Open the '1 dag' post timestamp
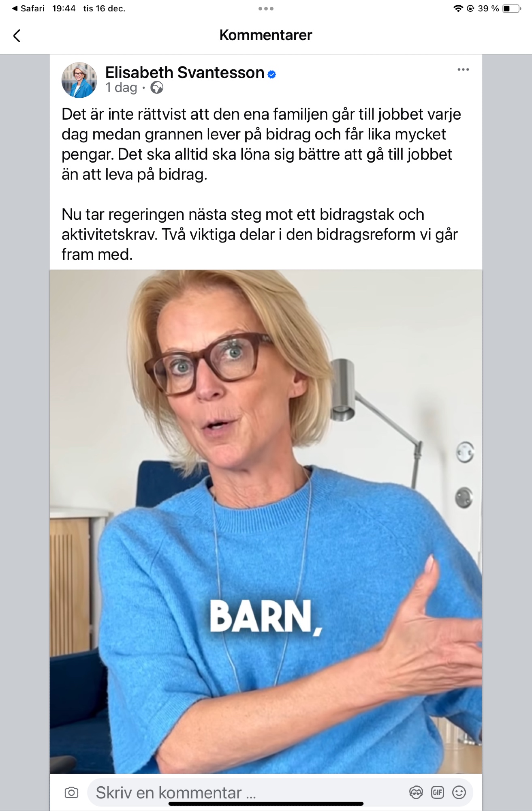 coord(121,88)
